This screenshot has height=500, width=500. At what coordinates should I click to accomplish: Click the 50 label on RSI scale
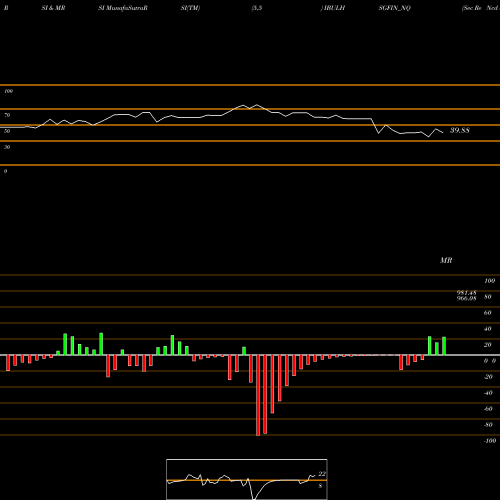pos(7,131)
